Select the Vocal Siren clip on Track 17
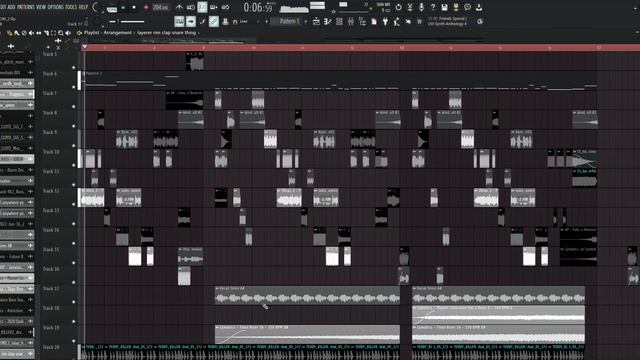 click(307, 295)
